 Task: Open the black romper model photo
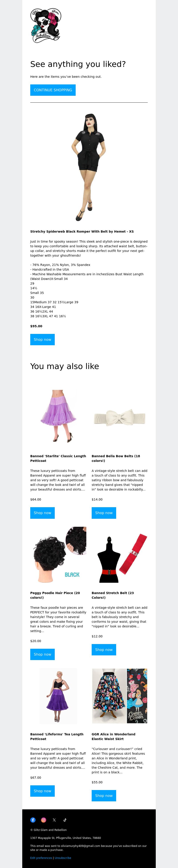[89, 167]
